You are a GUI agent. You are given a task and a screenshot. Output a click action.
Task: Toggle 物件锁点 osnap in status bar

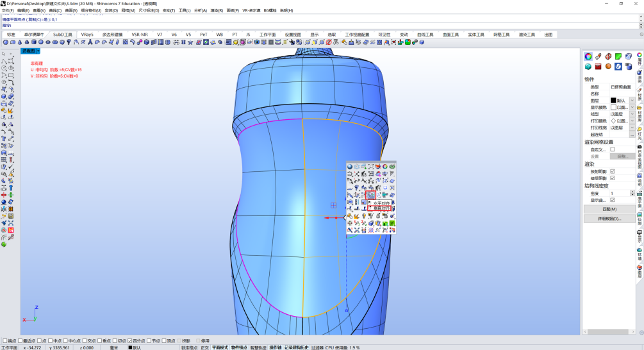238,347
